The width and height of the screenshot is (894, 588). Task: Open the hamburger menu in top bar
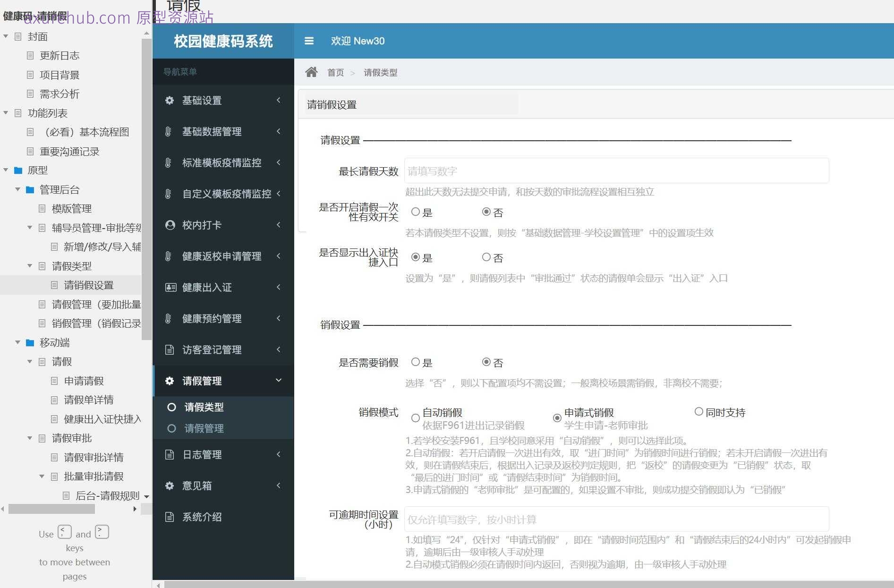(309, 41)
